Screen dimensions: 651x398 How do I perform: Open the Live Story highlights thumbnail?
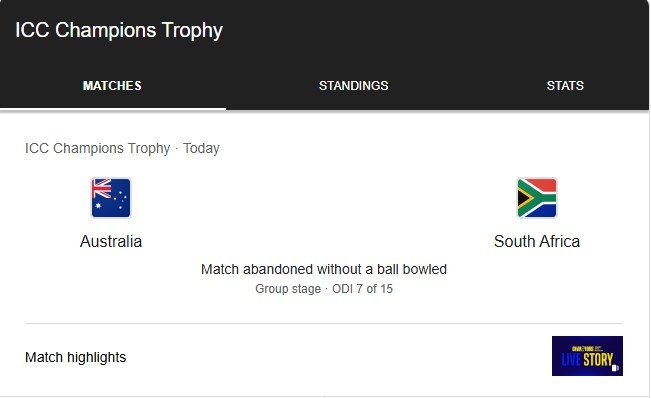[x=587, y=356]
